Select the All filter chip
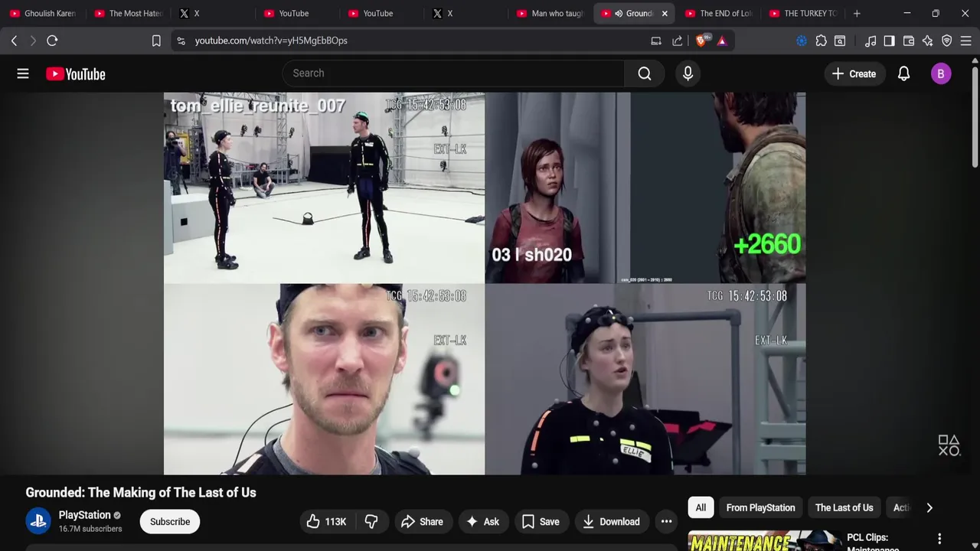 (x=701, y=507)
